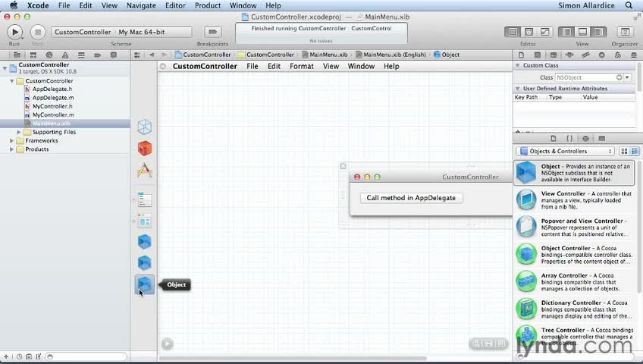Select the First Responder orange cube
This screenshot has height=364, width=643.
coord(144,149)
